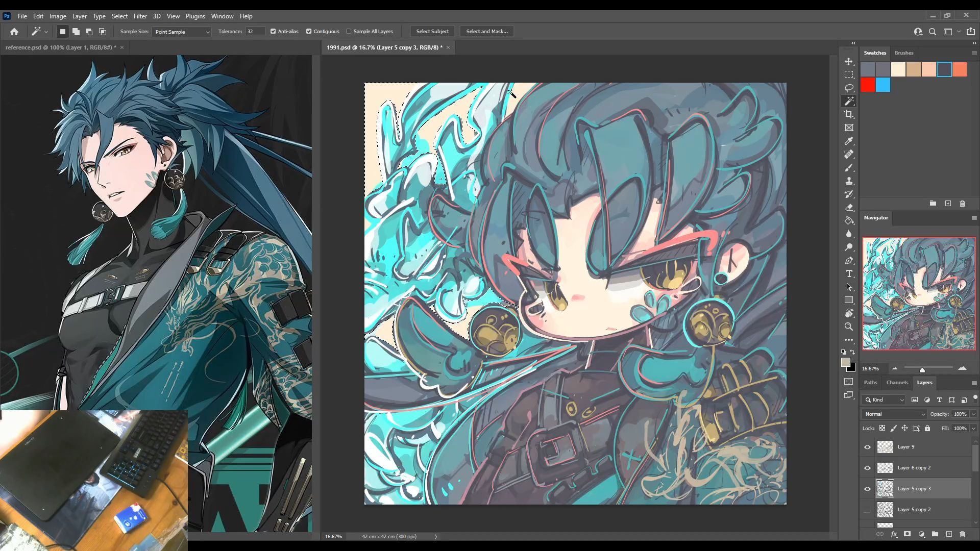Viewport: 980px width, 551px height.
Task: Select the Paint Bucket tool
Action: pos(849,220)
